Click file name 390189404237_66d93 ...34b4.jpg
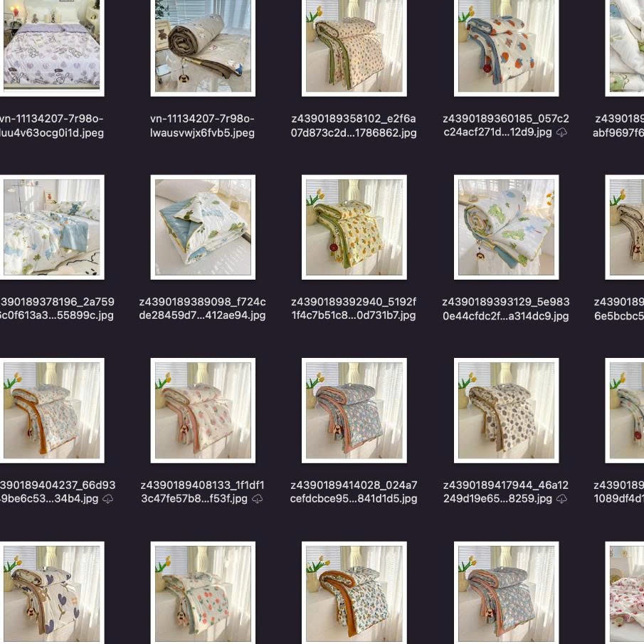 click(58, 492)
